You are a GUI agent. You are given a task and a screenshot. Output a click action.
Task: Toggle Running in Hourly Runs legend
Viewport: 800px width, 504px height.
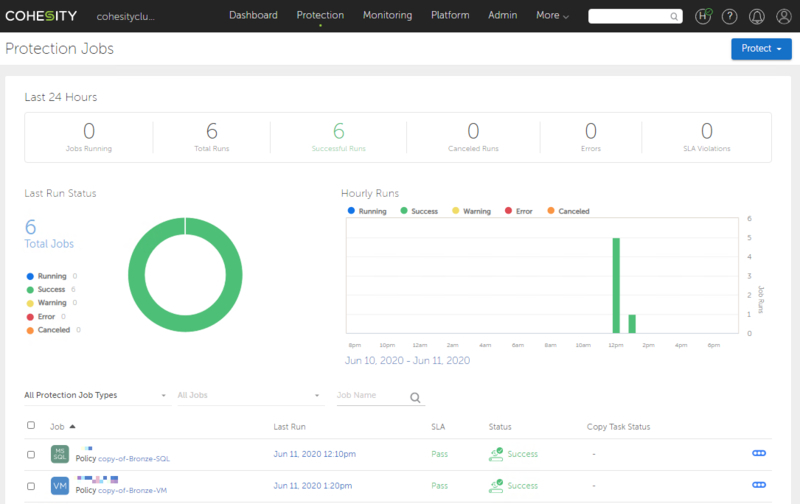coord(367,211)
